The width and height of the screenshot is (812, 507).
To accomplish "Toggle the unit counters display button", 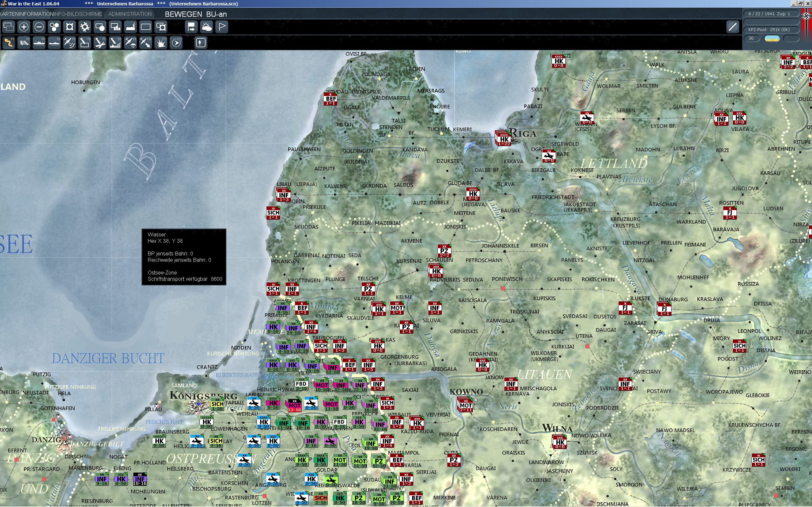I will pyautogui.click(x=146, y=27).
